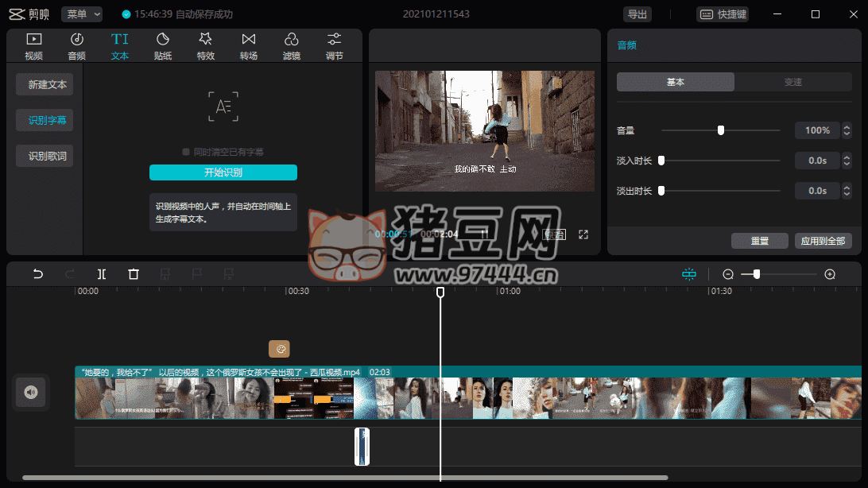Open the 滤镜 (filters) panel
This screenshot has height=488, width=868.
coord(292,46)
